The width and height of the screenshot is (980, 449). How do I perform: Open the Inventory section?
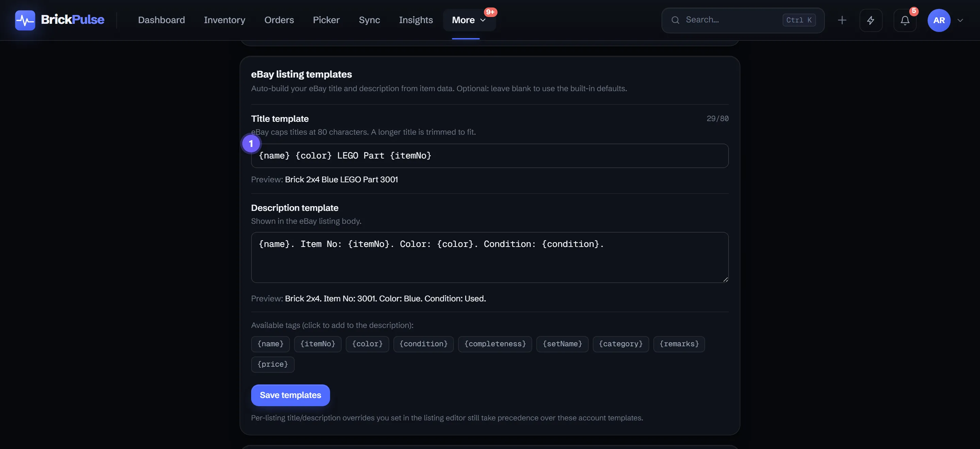(x=225, y=20)
